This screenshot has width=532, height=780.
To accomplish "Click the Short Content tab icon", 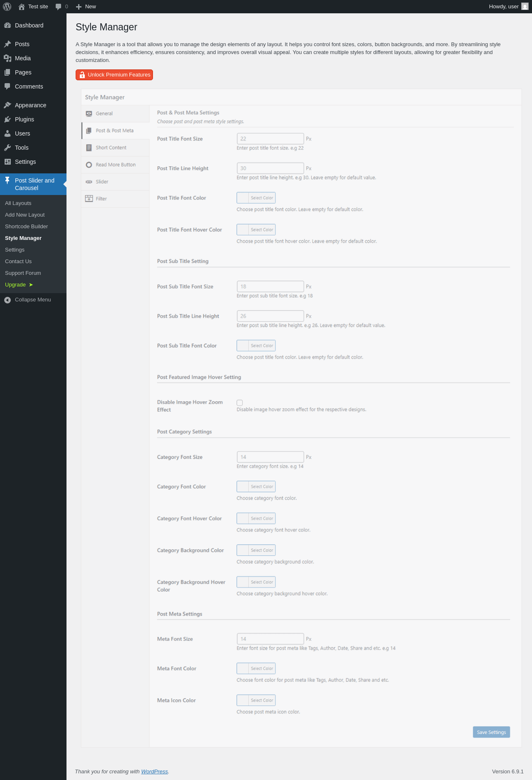I will [89, 148].
